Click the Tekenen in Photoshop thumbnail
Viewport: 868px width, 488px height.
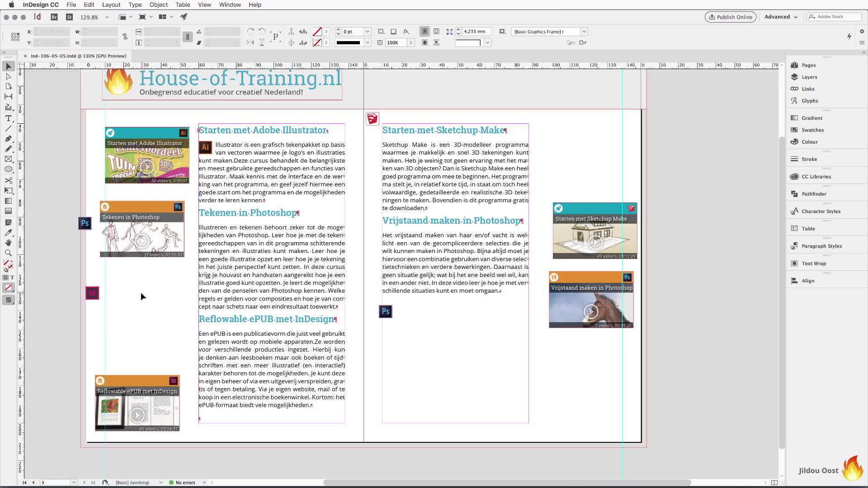coord(142,229)
